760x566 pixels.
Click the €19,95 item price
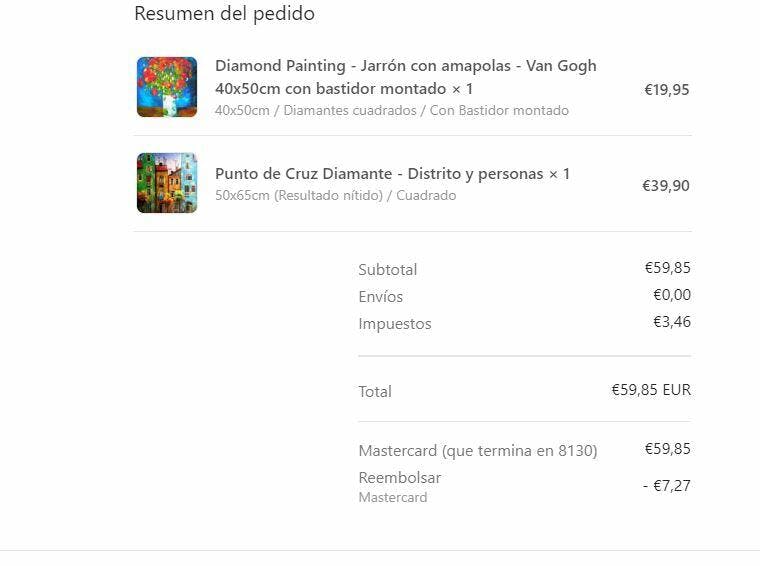point(666,90)
